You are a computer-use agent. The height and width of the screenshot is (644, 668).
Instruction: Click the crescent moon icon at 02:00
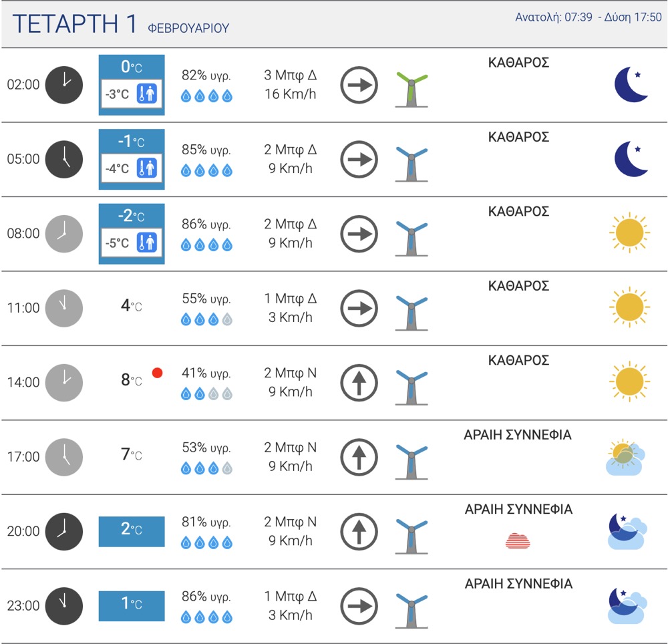[631, 84]
